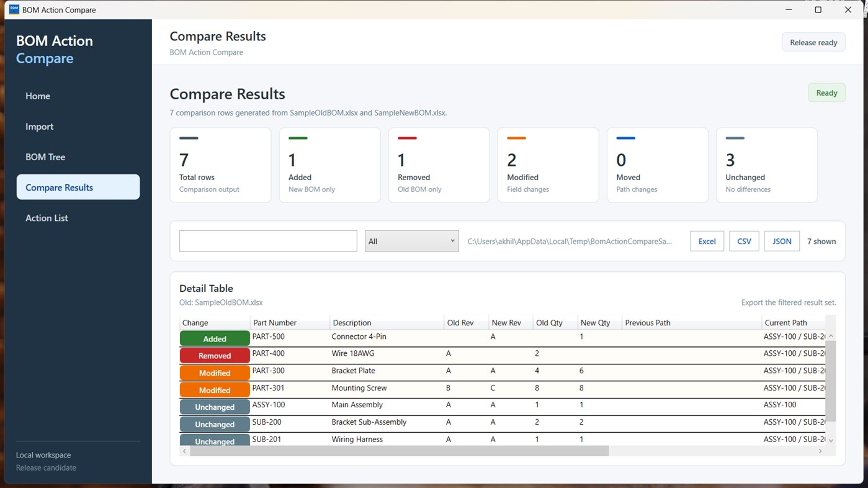Click the Wiring Harness description cell

pyautogui.click(x=387, y=440)
